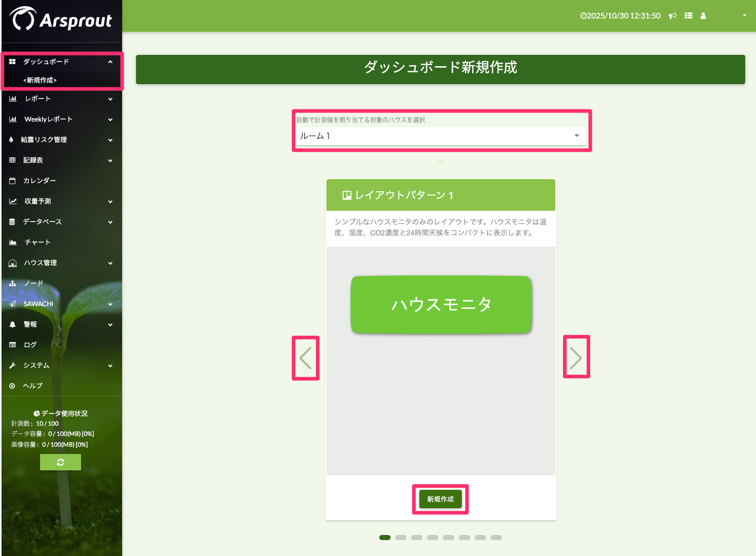
Task: Open the list view icon in header
Action: (688, 16)
